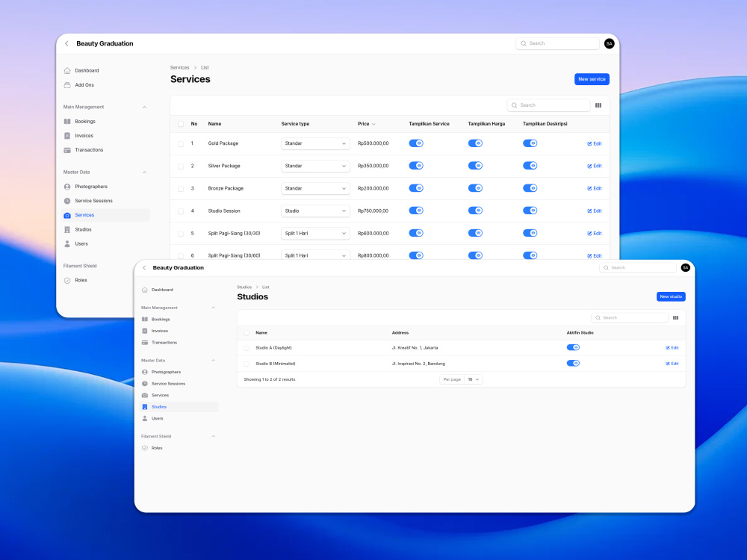Click the Jl. Inspirasi No. 2, Bandung address

pos(418,364)
